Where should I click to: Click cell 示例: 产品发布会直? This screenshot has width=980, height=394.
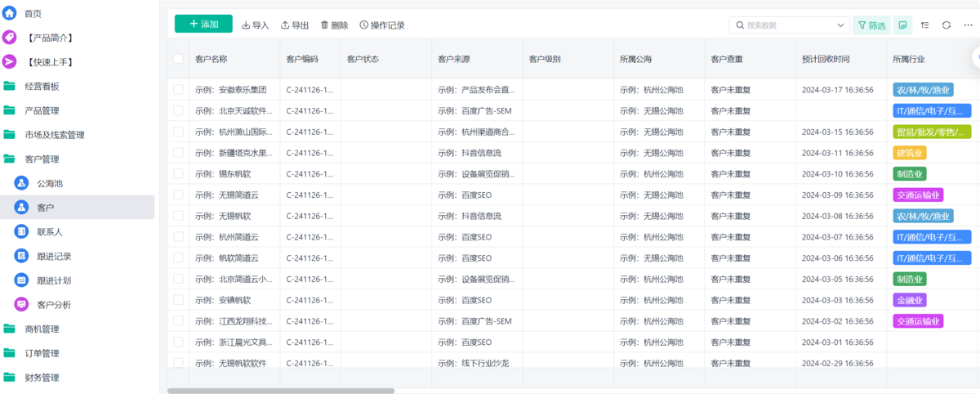(x=477, y=89)
